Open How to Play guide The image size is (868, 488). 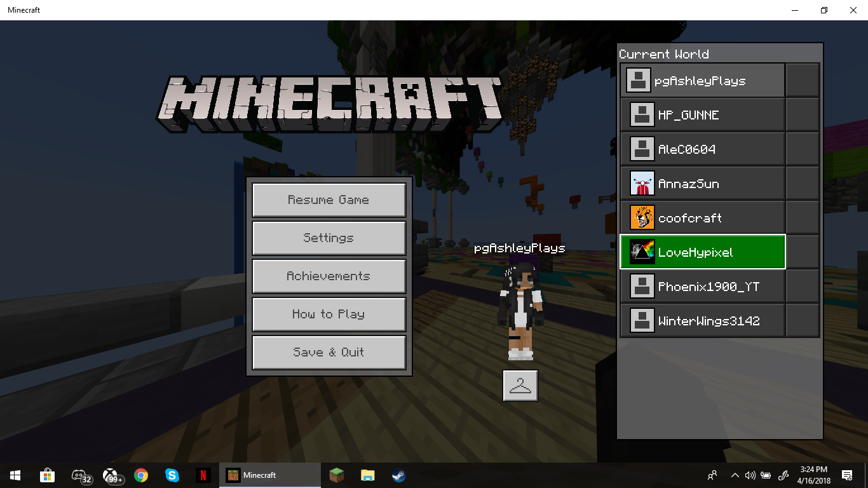pos(329,315)
